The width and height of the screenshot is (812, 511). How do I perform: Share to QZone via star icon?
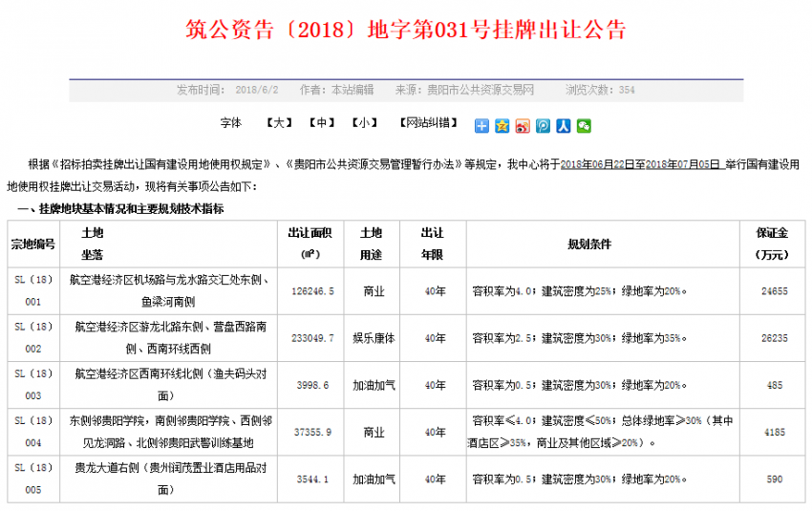click(502, 126)
